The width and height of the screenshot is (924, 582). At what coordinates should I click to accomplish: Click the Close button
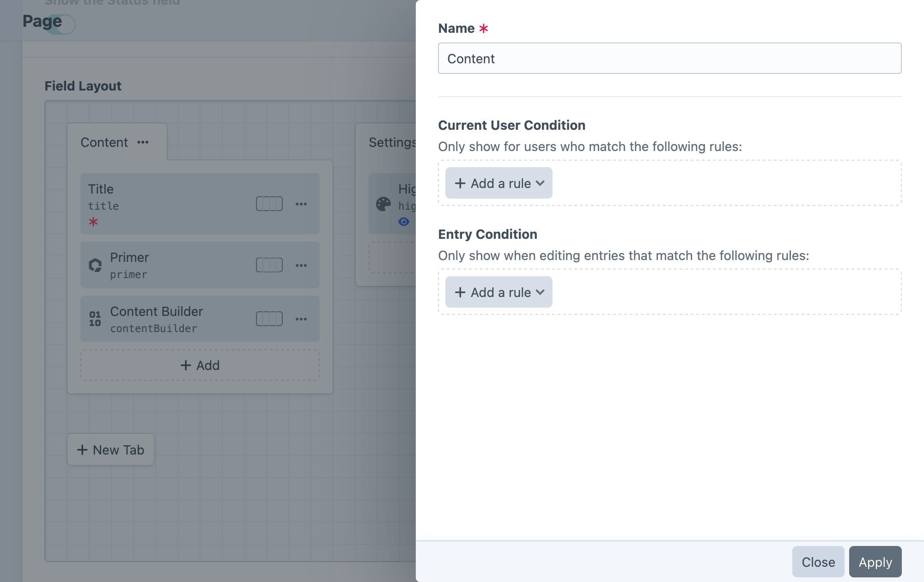(x=818, y=562)
